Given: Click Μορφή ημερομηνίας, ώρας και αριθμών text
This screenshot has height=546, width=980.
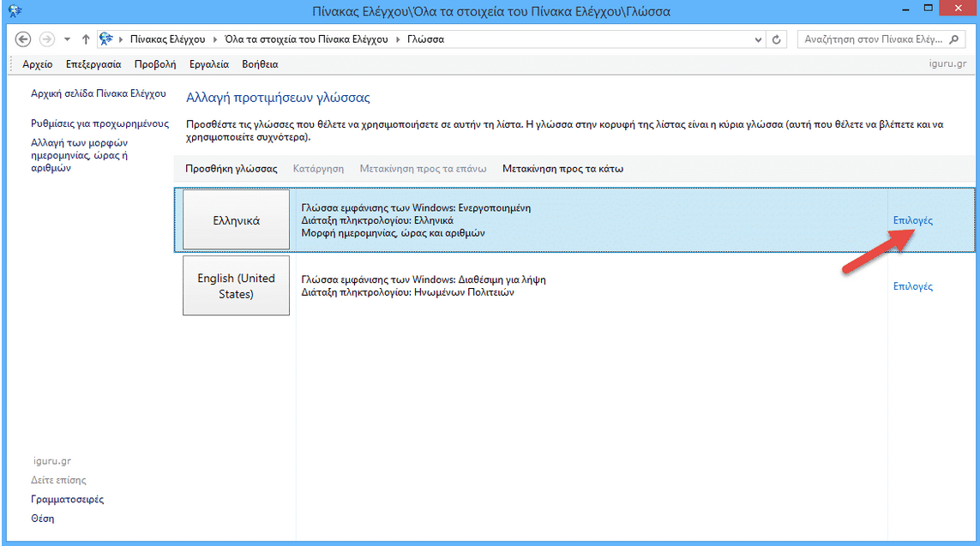Looking at the screenshot, I should 394,233.
